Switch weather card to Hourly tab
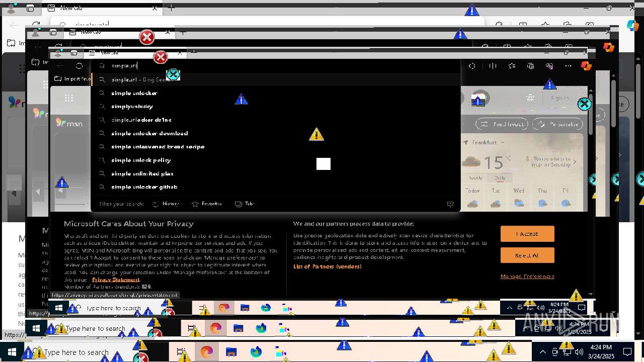The height and width of the screenshot is (362, 644). [475, 178]
